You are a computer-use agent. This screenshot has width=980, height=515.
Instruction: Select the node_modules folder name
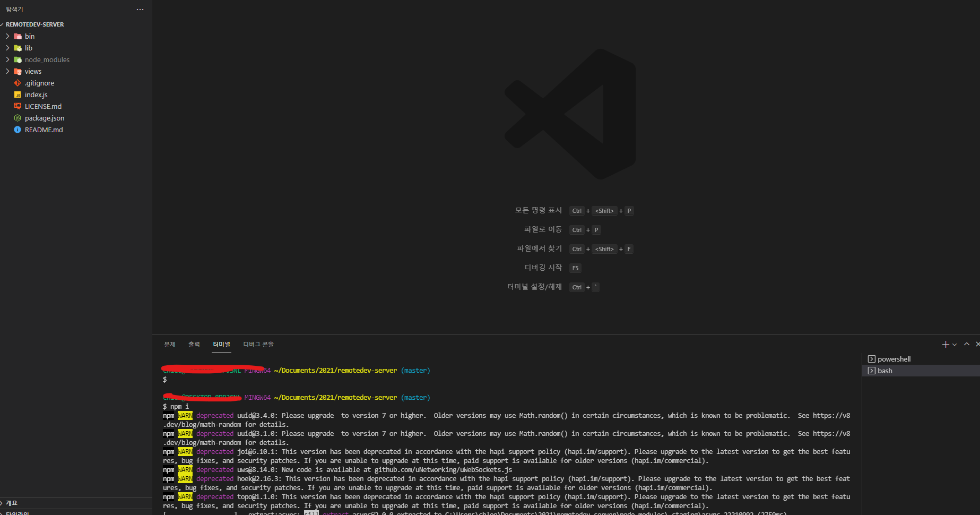tap(47, 59)
